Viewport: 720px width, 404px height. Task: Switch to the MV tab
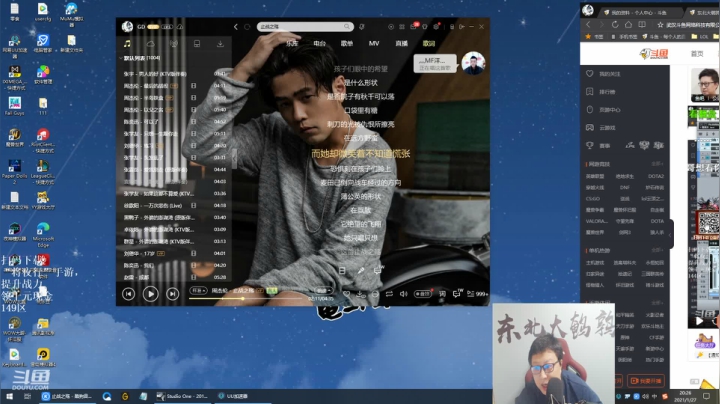coord(374,43)
